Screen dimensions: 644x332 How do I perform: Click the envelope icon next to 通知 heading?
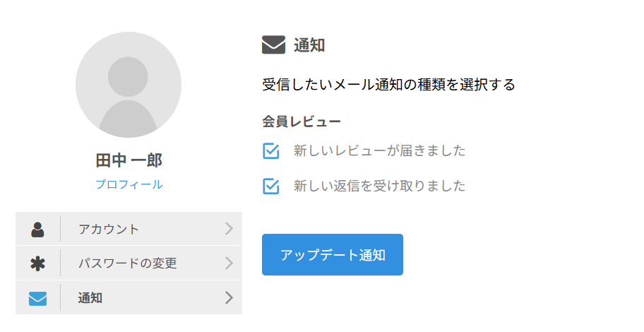point(273,45)
